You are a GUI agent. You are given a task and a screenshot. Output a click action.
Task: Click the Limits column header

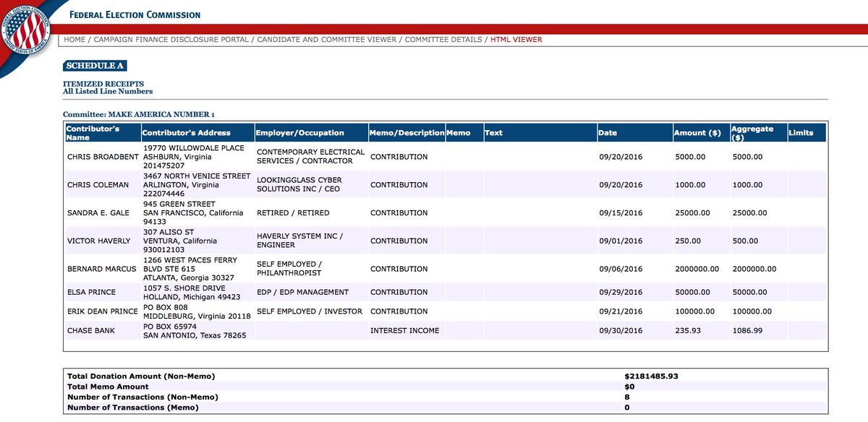point(807,132)
